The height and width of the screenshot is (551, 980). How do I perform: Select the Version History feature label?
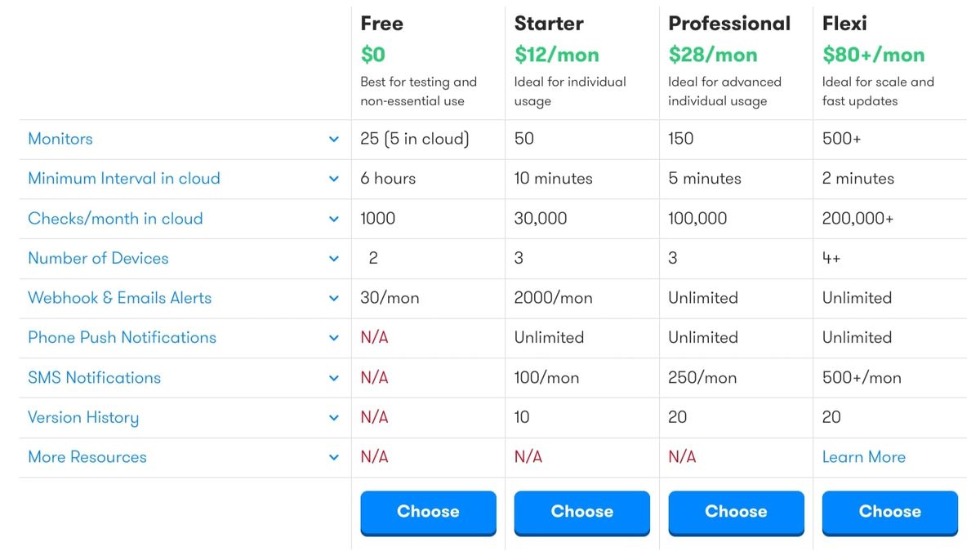(x=82, y=417)
